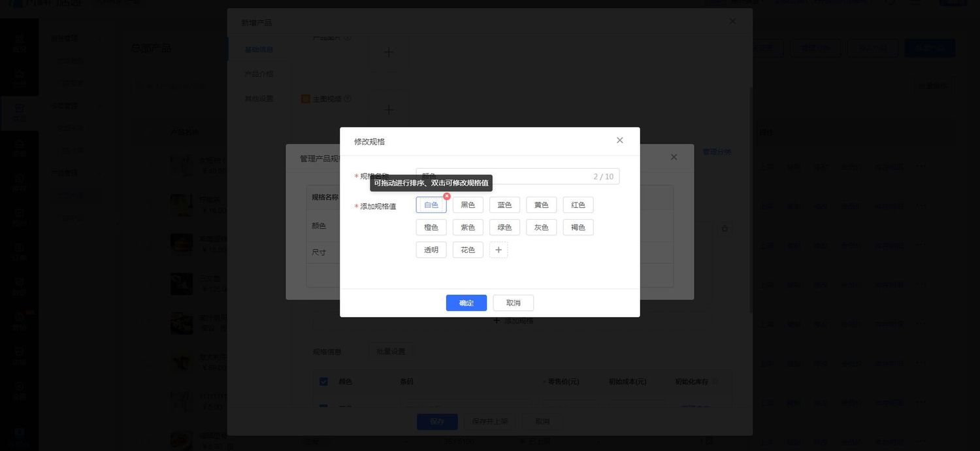980x451 pixels.
Task: Click the 批量设置 button
Action: (391, 352)
